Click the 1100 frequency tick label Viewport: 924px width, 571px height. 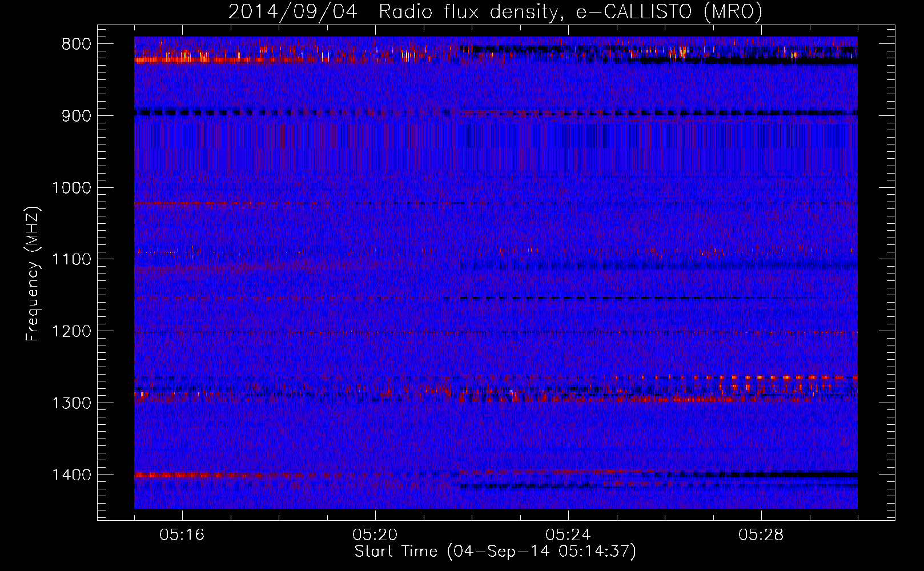point(71,259)
